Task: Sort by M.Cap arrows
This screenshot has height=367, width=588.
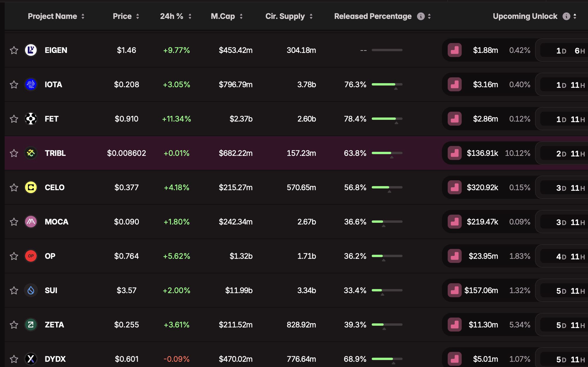Action: [x=241, y=16]
